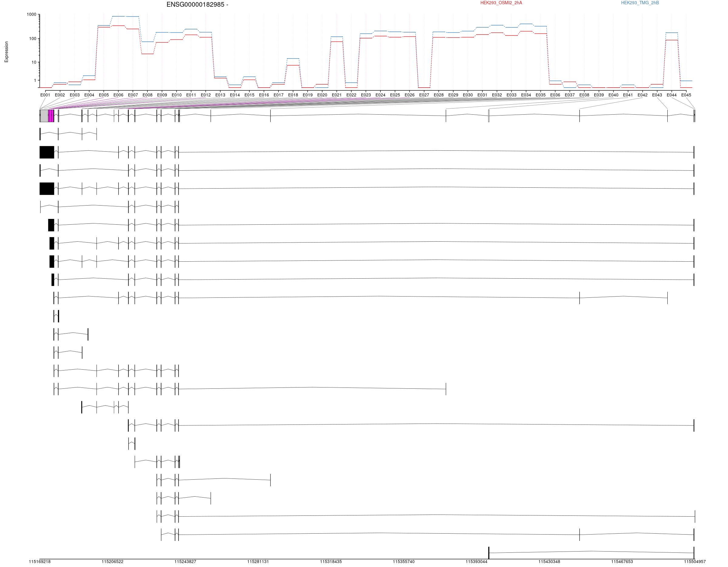Select exon label E034

[x=526, y=95]
